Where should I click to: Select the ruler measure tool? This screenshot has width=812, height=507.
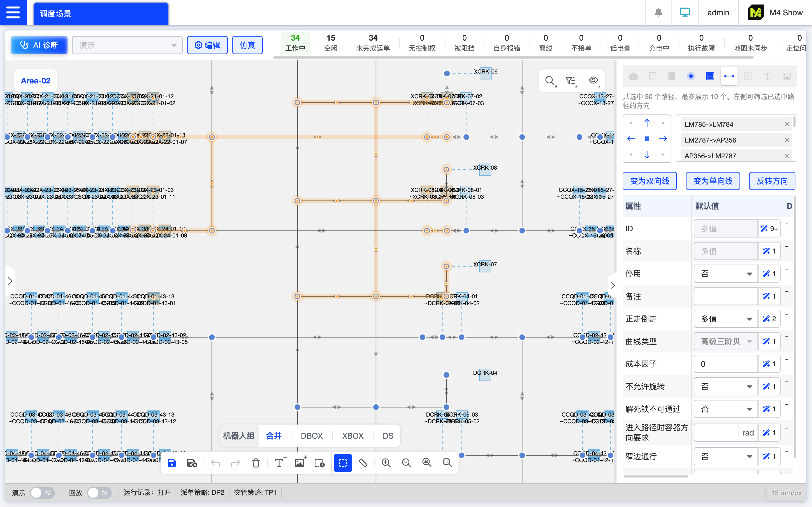tap(363, 463)
